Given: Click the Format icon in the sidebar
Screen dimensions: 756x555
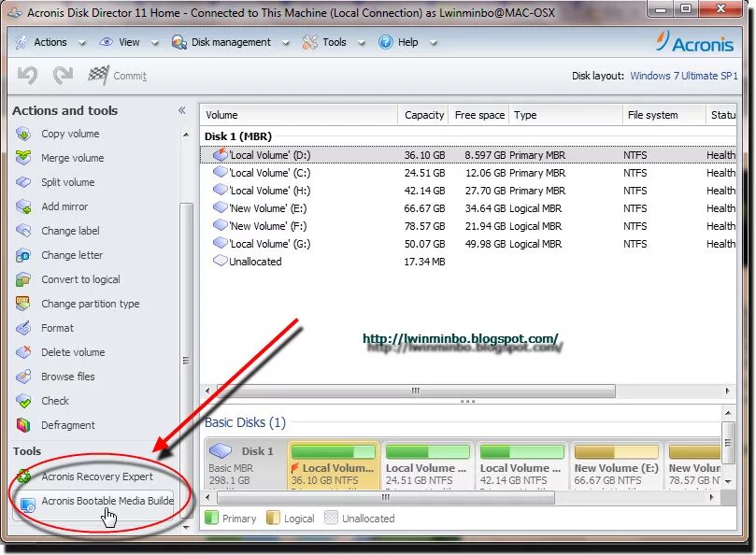Looking at the screenshot, I should 23,328.
